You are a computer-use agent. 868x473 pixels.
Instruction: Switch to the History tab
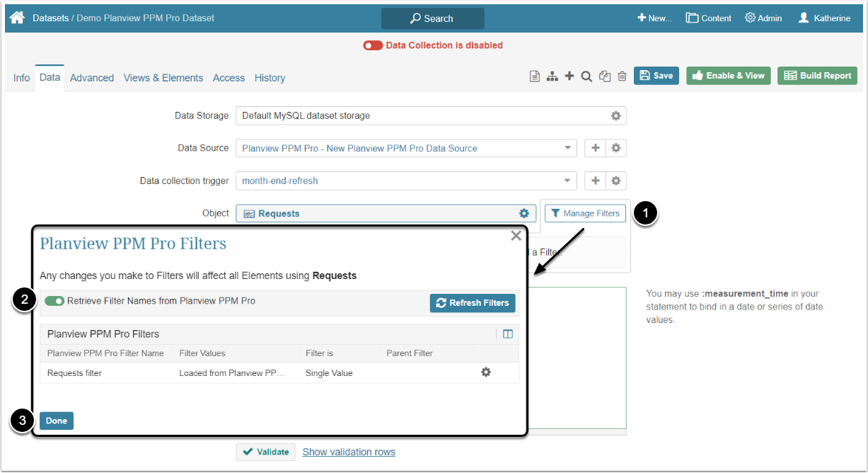pyautogui.click(x=270, y=78)
